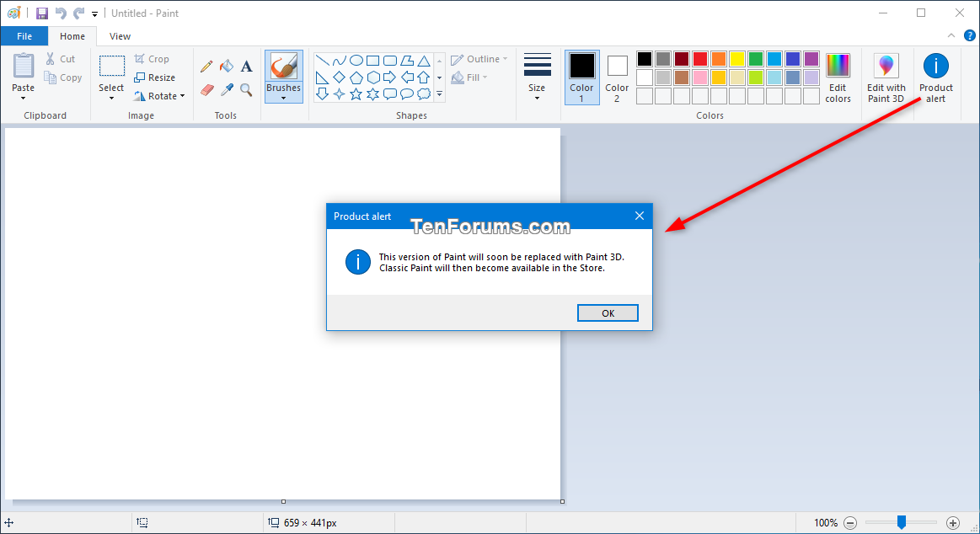Click the zoom out minus button
Viewport: 980px width, 534px height.
tap(850, 523)
